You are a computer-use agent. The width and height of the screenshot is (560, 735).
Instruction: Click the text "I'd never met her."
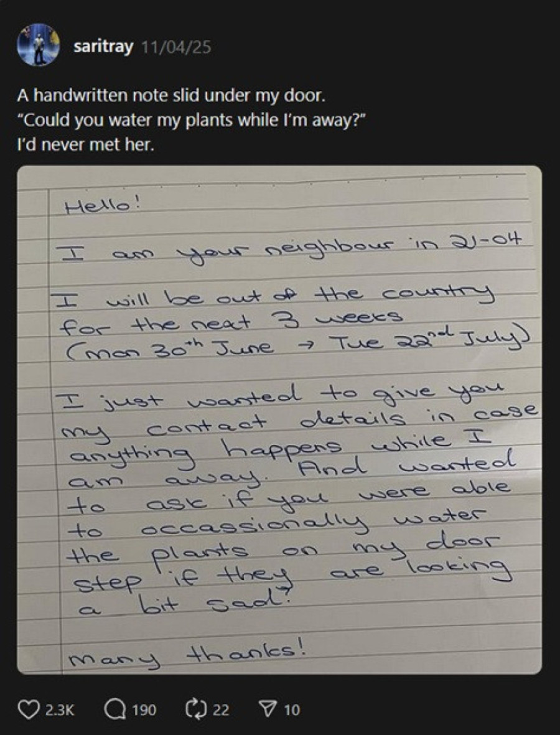(x=85, y=145)
